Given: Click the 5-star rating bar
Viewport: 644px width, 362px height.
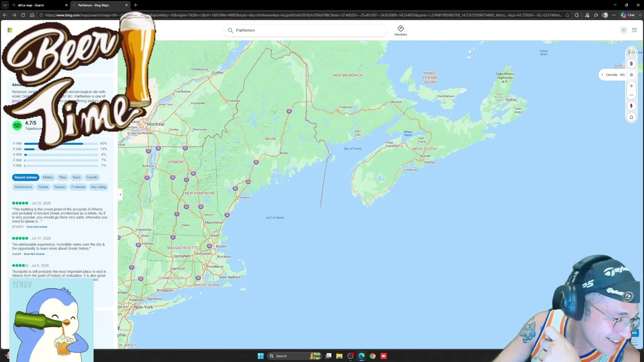Looking at the screenshot, I should 61,144.
